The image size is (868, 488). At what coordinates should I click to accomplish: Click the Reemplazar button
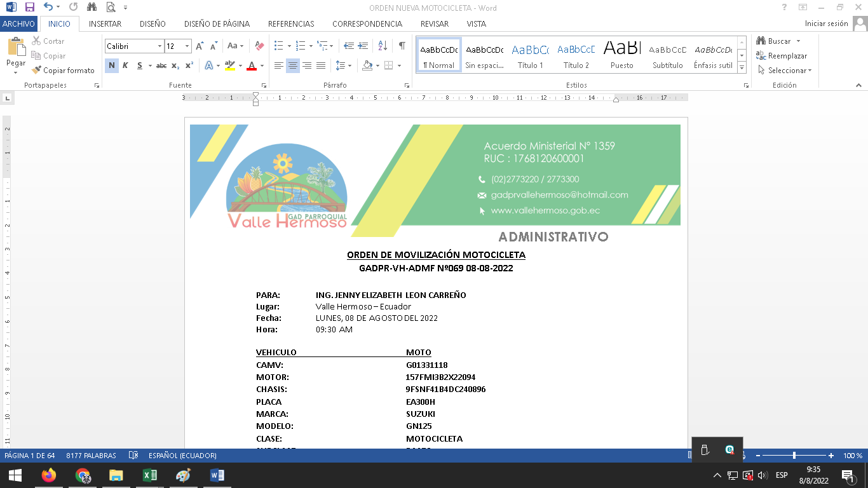pos(782,56)
